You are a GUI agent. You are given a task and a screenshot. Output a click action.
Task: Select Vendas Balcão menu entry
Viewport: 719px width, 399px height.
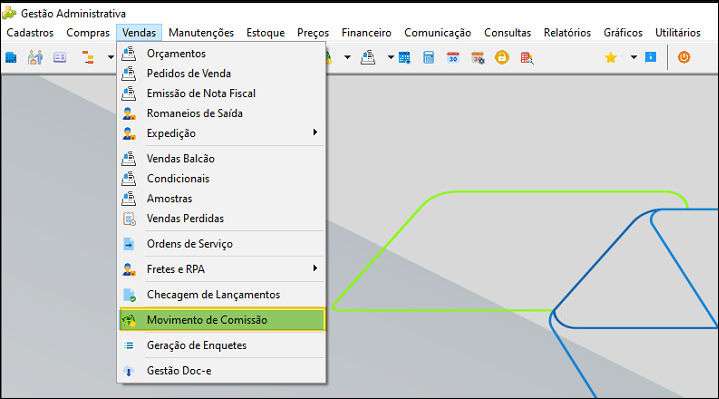coord(222,159)
